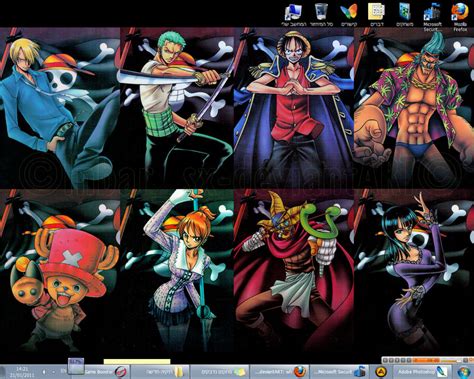The height and width of the screenshot is (379, 474).
Task: Switch to Microsoft Security taskbar window
Action: tap(340, 372)
